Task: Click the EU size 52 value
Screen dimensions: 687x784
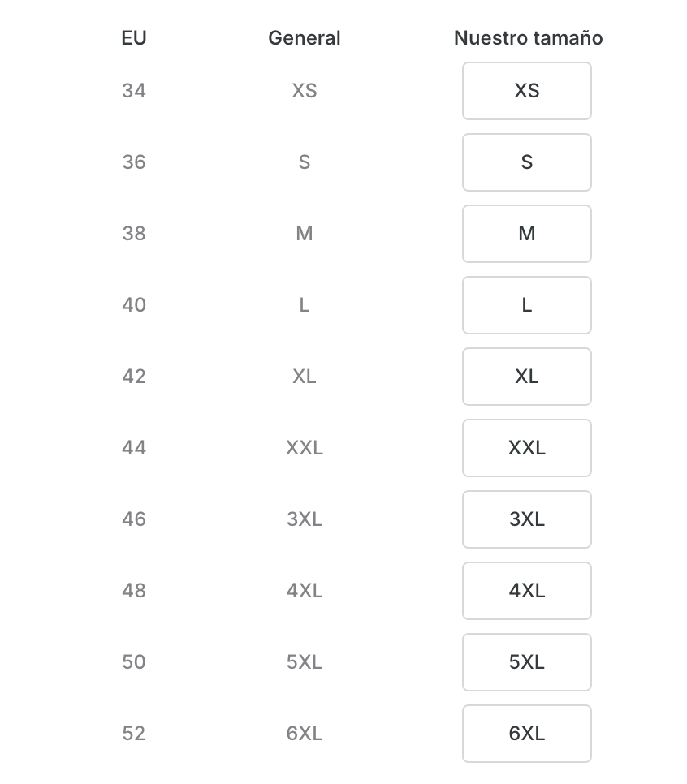Action: pos(134,734)
